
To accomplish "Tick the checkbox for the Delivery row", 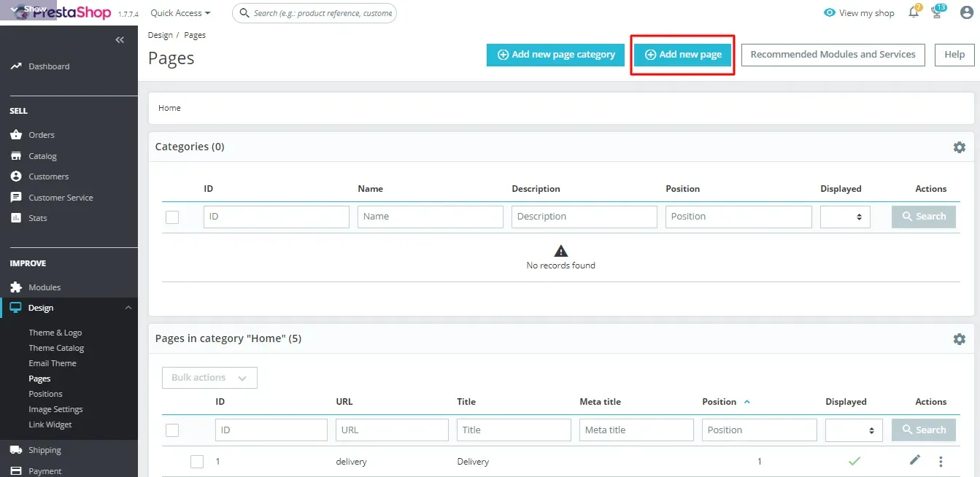I will pyautogui.click(x=197, y=462).
